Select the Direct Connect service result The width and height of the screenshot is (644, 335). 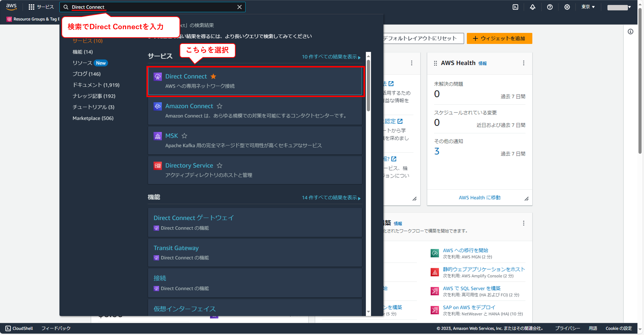pos(186,76)
